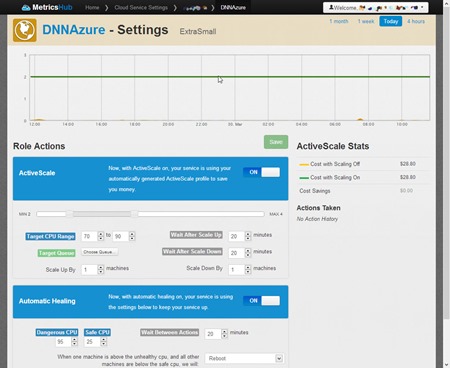The height and width of the screenshot is (368, 450).
Task: Click the DNNAzure title link
Action: tap(74, 30)
